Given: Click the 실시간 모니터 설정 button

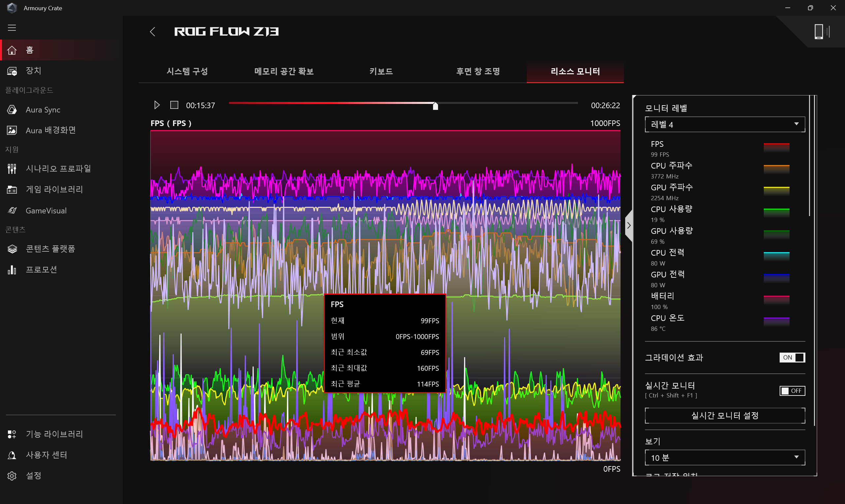Looking at the screenshot, I should 725,416.
